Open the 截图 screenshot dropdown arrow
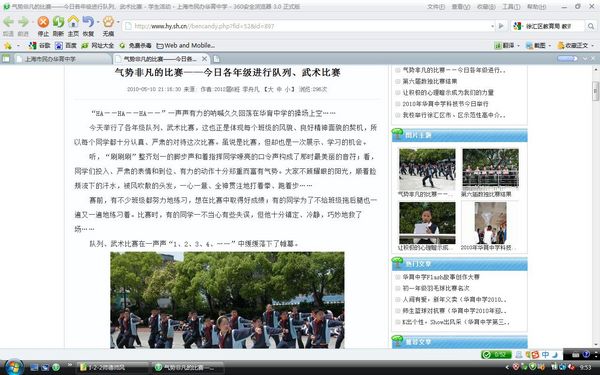 tap(550, 46)
